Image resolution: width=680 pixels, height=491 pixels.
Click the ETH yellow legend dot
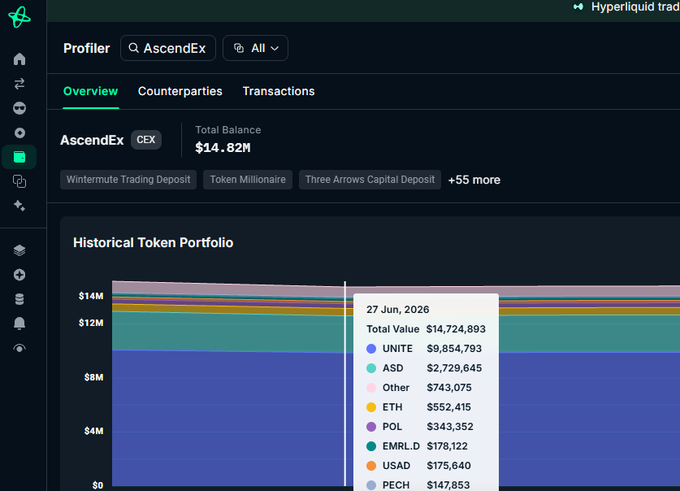pos(371,407)
